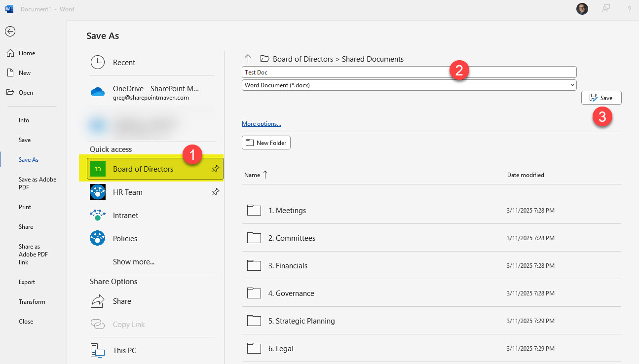Click the More options link

click(261, 123)
